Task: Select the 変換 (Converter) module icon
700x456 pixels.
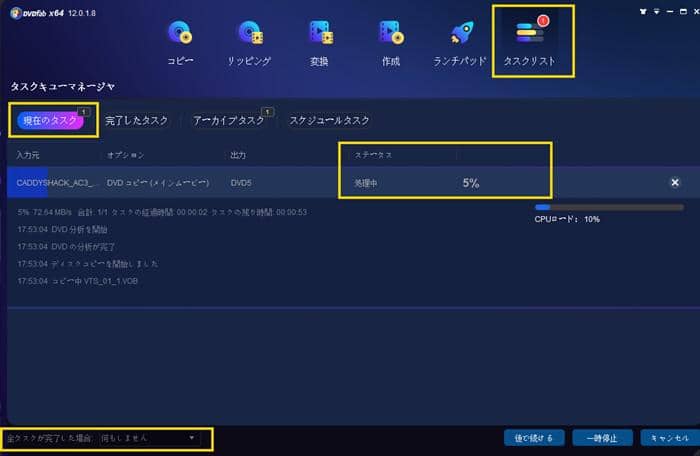Action: (x=320, y=34)
